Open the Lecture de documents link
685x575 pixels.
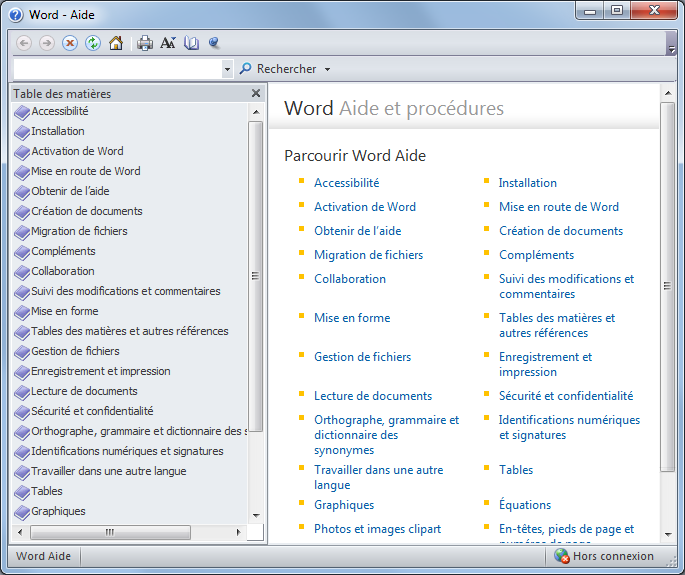coord(373,396)
